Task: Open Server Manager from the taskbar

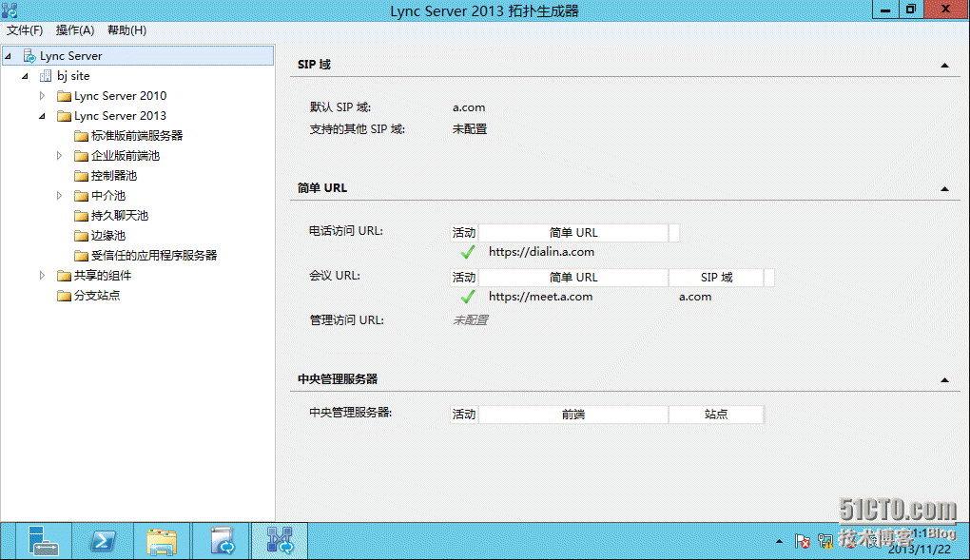Action: (43, 541)
